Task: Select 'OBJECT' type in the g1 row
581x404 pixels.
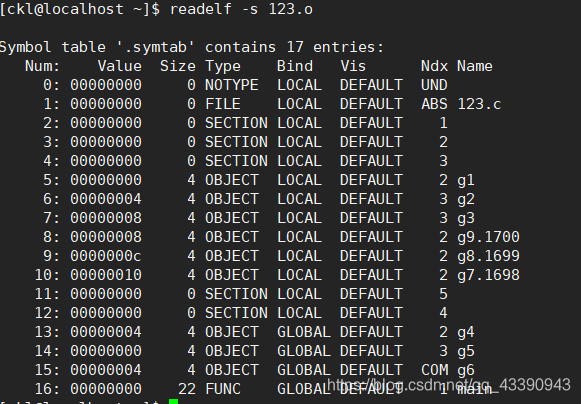Action: [x=232, y=180]
